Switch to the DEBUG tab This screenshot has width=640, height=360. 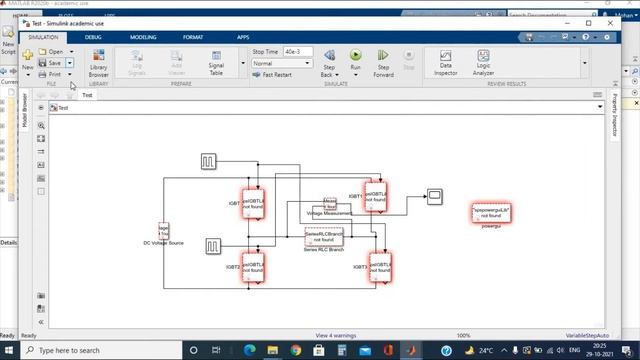click(93, 37)
